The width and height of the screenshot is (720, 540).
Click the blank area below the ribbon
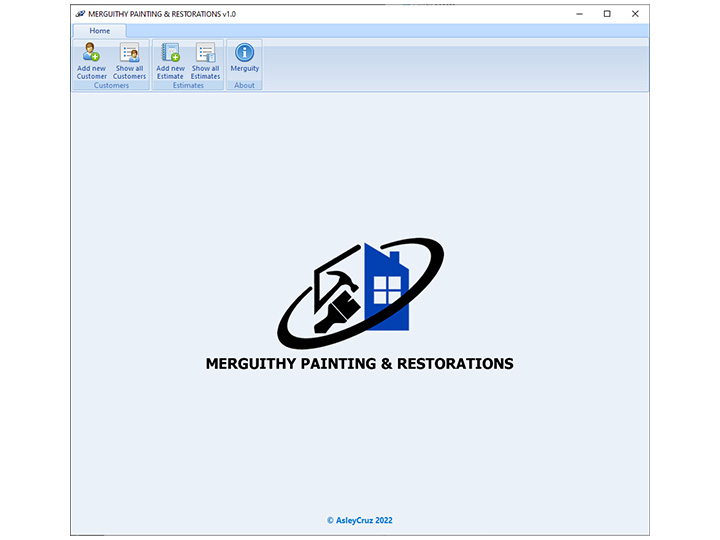360,160
